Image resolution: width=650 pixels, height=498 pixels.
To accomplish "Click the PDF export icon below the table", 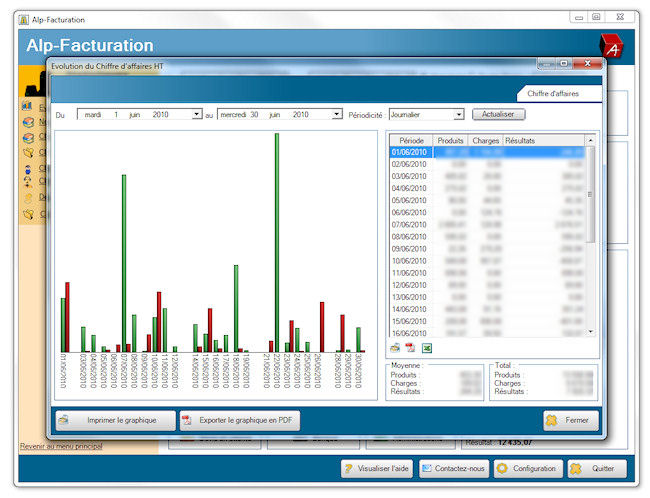I will pos(410,348).
